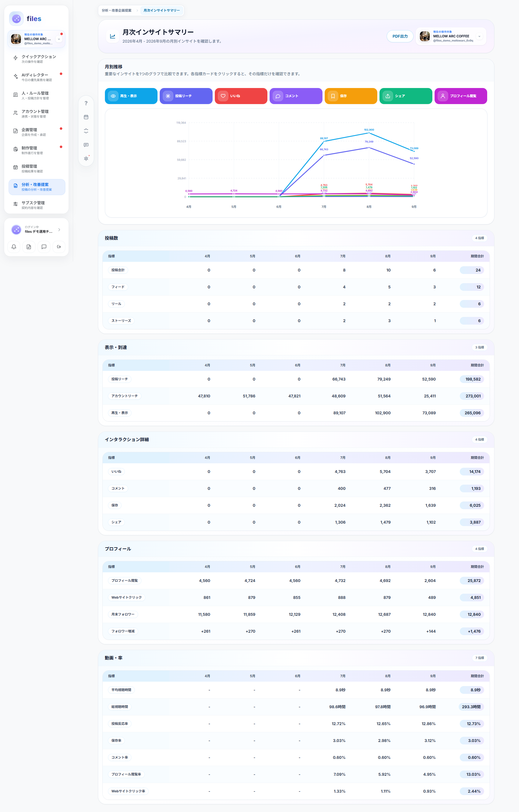Click the 102,900 data point on chart
Viewport: 519px width, 812px height.
point(369,133)
